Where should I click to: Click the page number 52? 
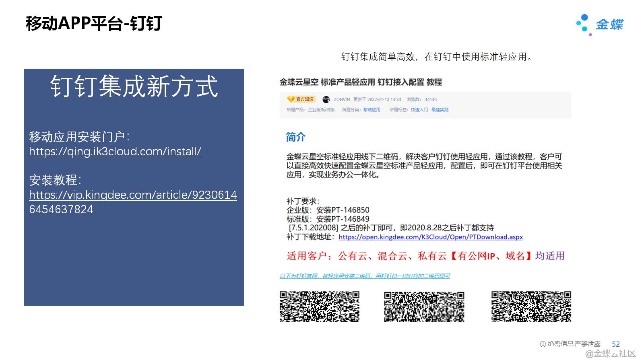point(615,344)
